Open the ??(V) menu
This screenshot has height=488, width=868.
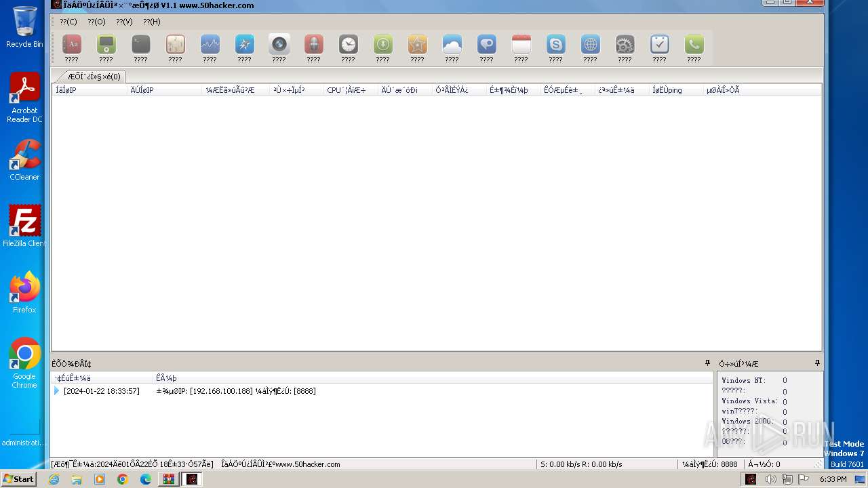coord(124,22)
